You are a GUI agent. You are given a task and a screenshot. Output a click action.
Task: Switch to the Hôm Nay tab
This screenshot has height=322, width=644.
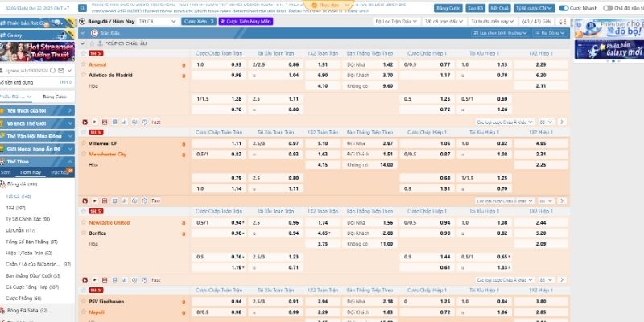31,172
